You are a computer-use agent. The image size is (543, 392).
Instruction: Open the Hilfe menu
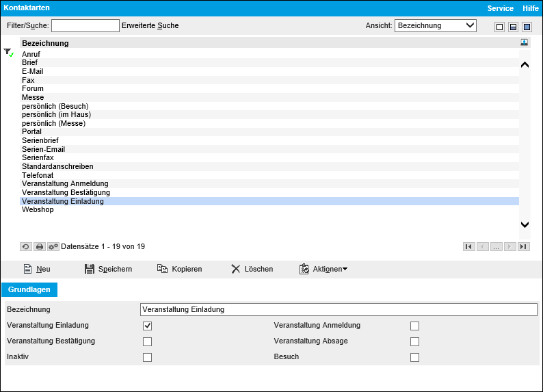coord(530,8)
